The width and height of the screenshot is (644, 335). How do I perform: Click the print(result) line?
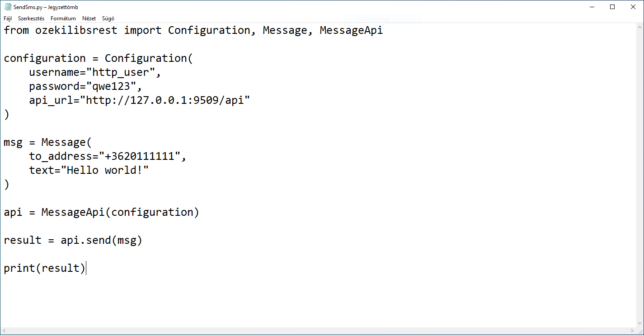(x=44, y=268)
